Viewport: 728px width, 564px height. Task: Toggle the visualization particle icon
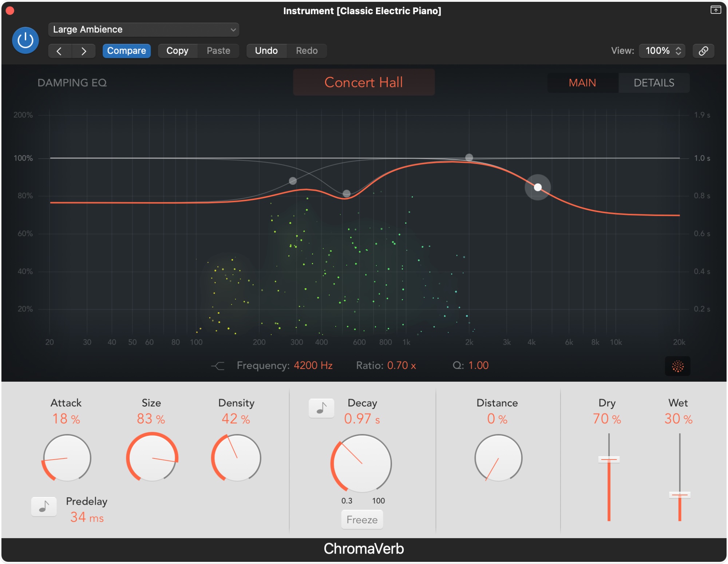click(678, 366)
